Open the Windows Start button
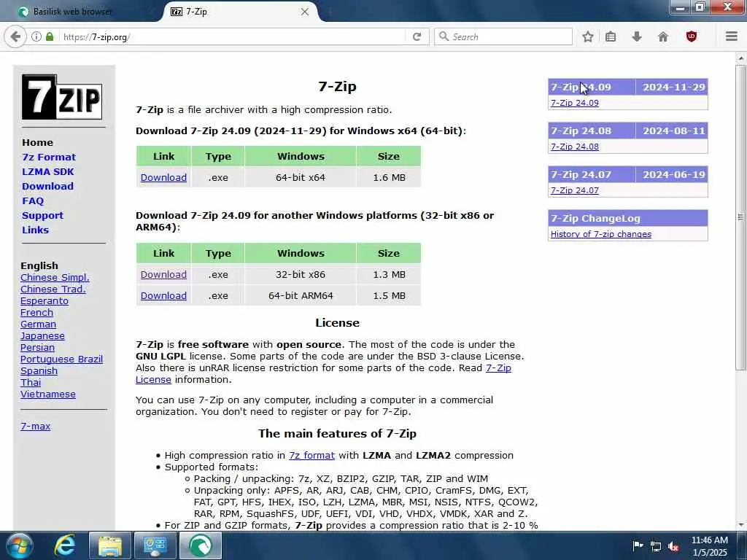 [18, 545]
